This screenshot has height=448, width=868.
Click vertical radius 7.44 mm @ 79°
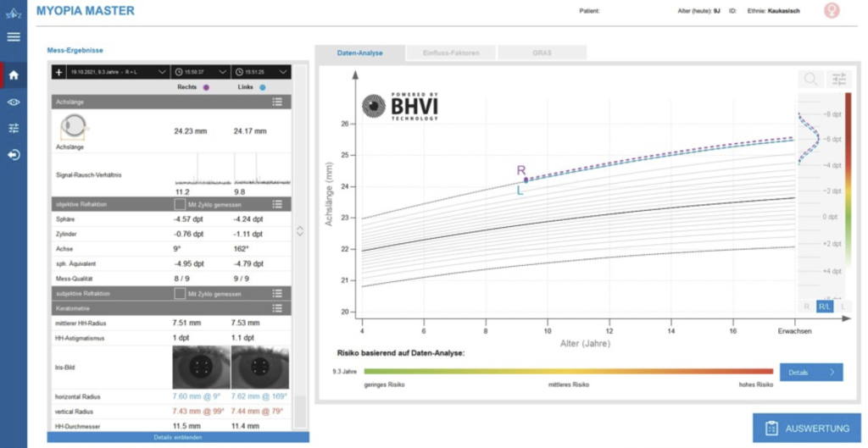point(257,412)
